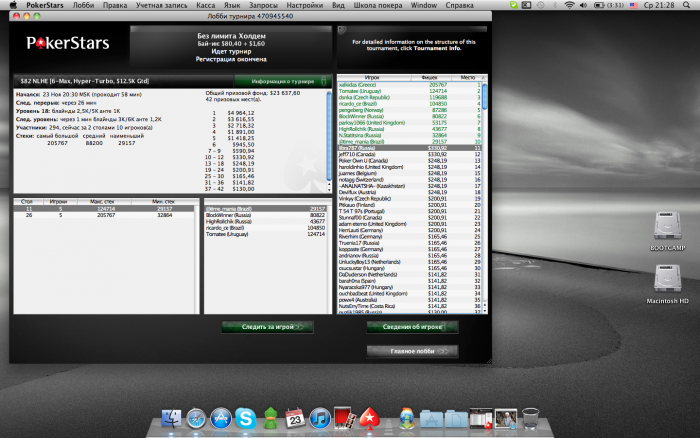Open globe download dock icon
700x438 pixels.
tap(406, 419)
